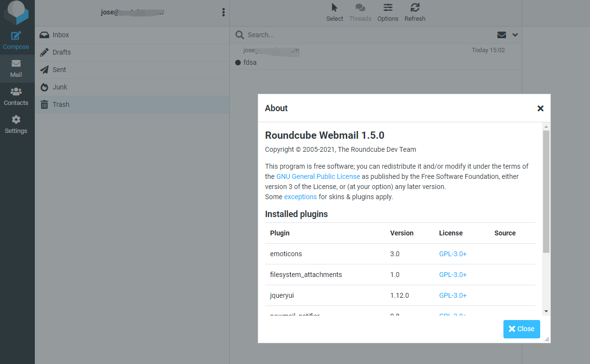Open the account three-dot menu
Screen dimensions: 590x364
(x=223, y=13)
